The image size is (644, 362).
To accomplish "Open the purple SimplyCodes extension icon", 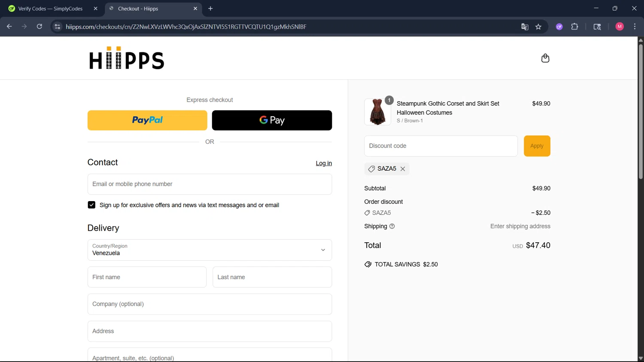I will point(559,27).
